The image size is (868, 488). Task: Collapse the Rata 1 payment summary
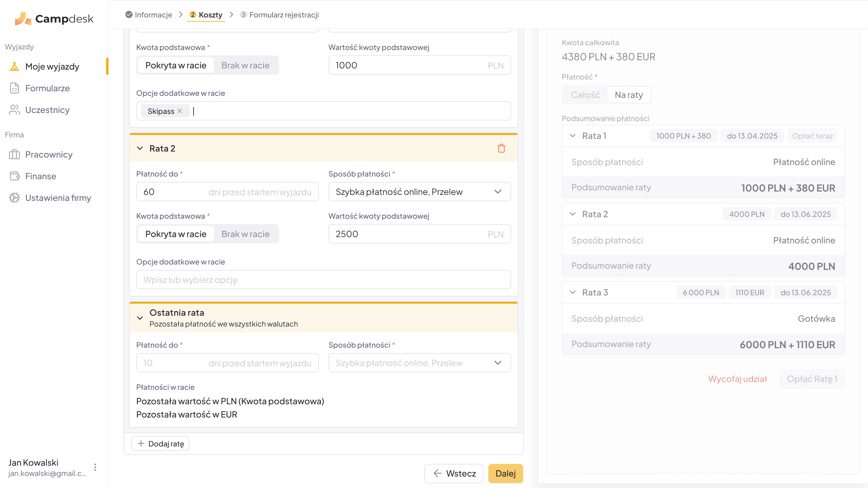tap(572, 136)
